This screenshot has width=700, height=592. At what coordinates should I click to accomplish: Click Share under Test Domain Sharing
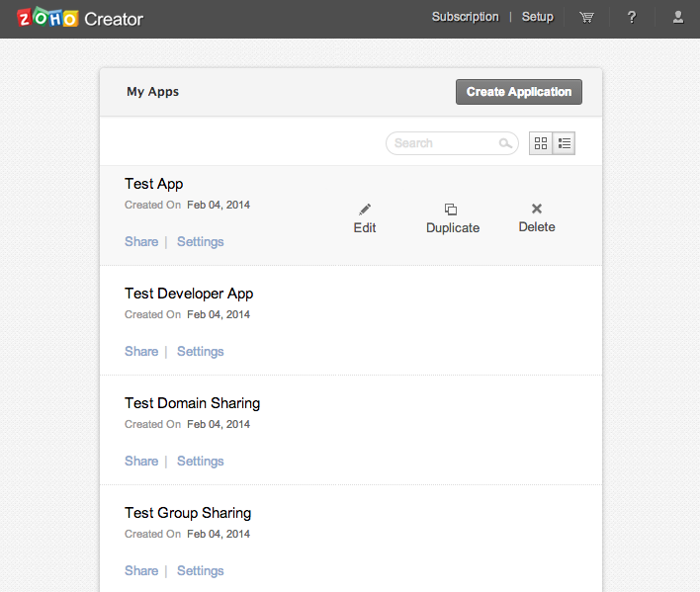point(141,461)
